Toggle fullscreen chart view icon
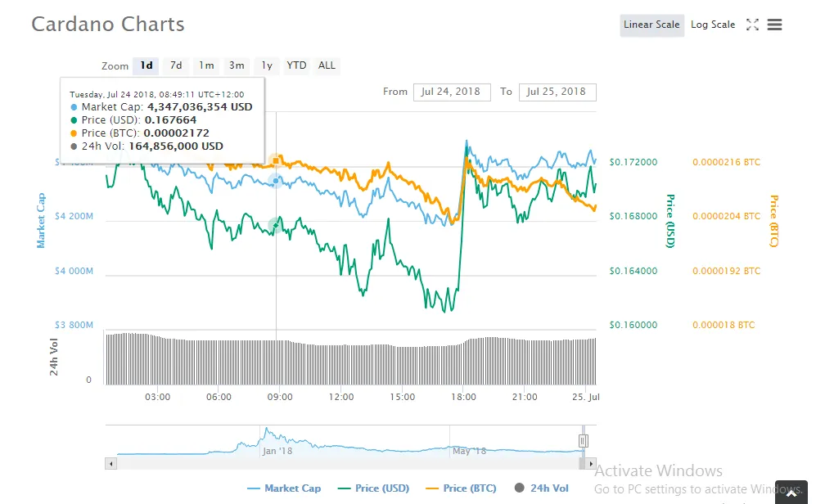 point(752,25)
